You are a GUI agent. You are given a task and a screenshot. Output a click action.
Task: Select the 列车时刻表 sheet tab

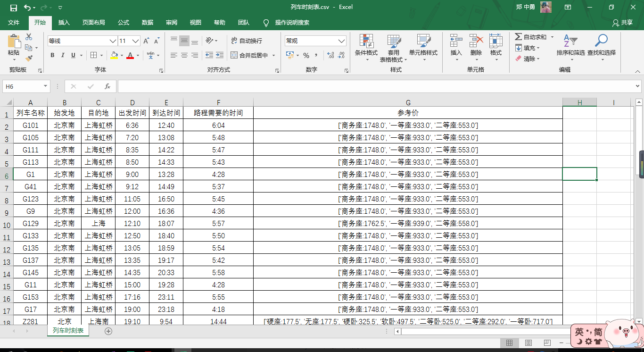[x=68, y=331]
